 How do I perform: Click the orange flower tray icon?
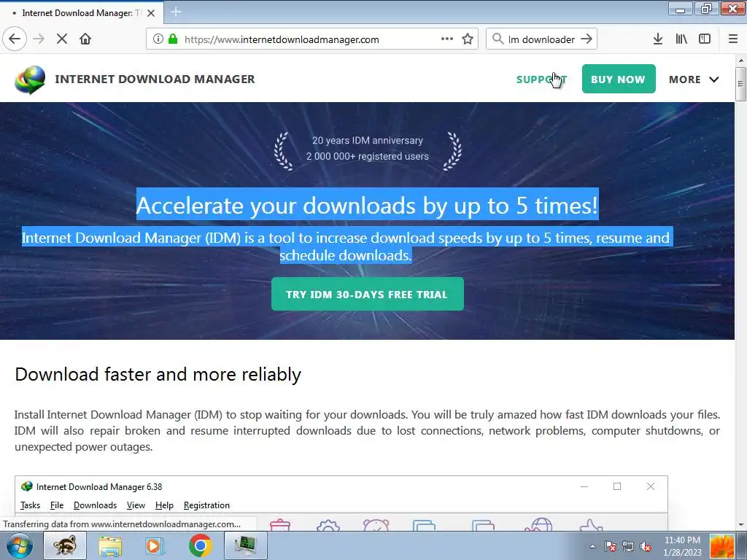[721, 546]
